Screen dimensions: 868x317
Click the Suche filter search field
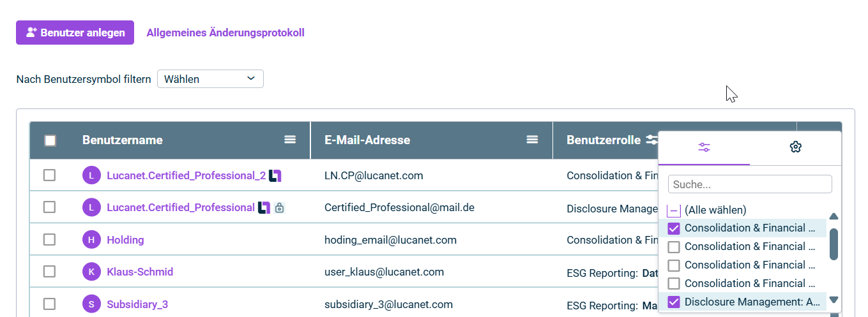coord(750,184)
